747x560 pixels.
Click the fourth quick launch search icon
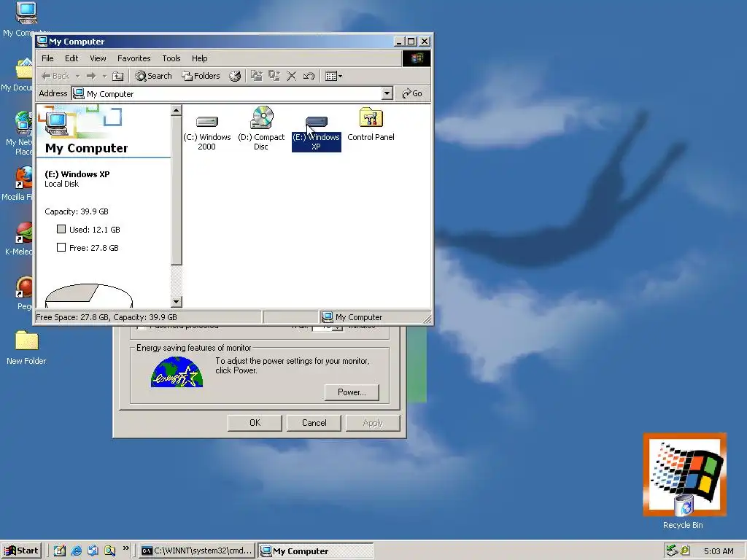tap(109, 551)
